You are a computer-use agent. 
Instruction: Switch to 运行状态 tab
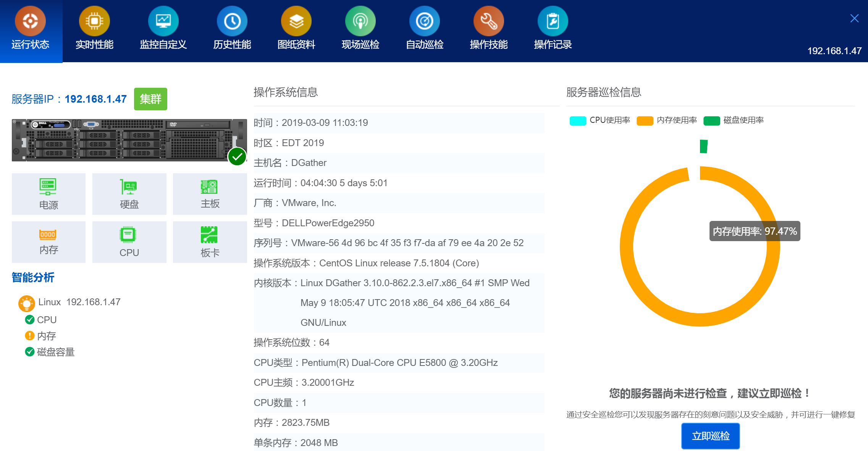click(x=31, y=31)
